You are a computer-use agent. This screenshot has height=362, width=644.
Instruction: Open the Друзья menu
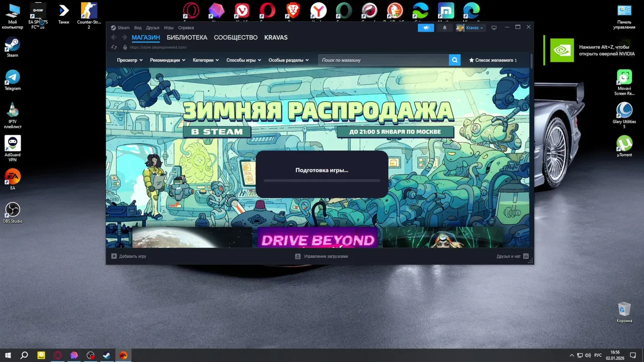[152, 28]
